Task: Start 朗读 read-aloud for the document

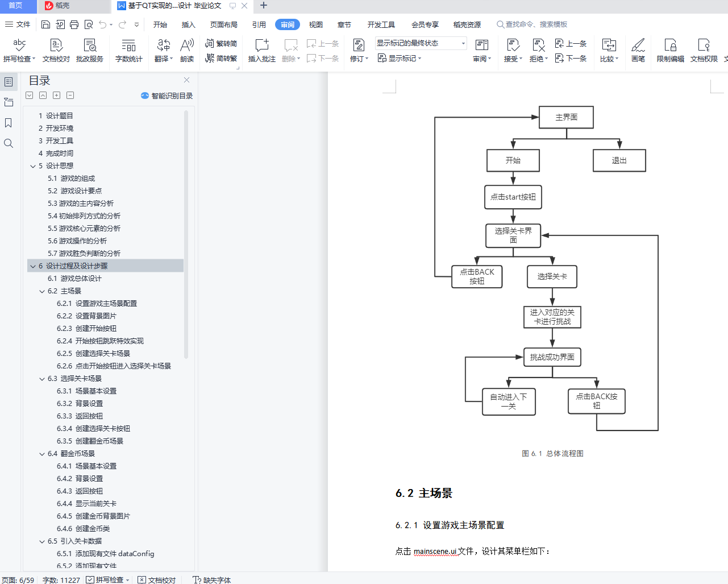Action: coord(187,50)
